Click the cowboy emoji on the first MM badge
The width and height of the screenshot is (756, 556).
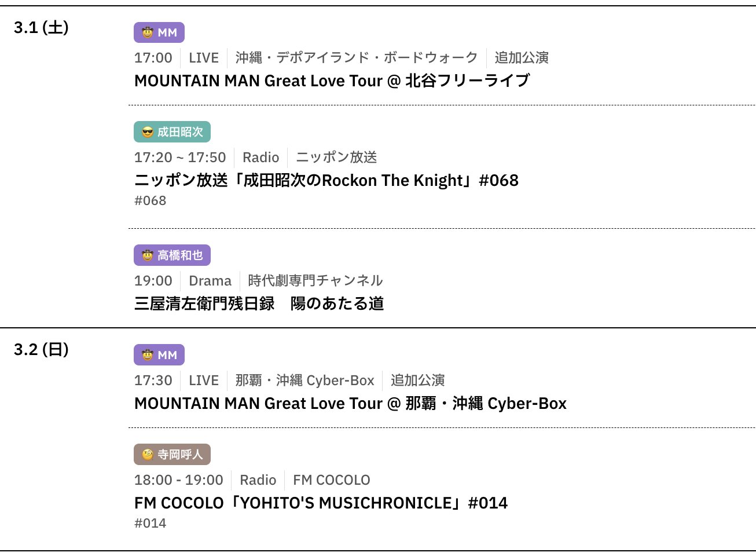[x=148, y=33]
